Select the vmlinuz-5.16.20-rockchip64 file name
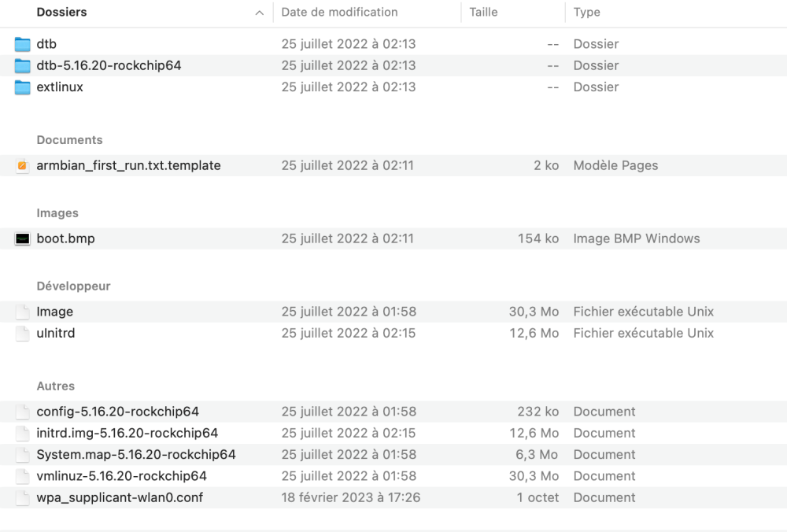The height and width of the screenshot is (532, 787). [121, 476]
